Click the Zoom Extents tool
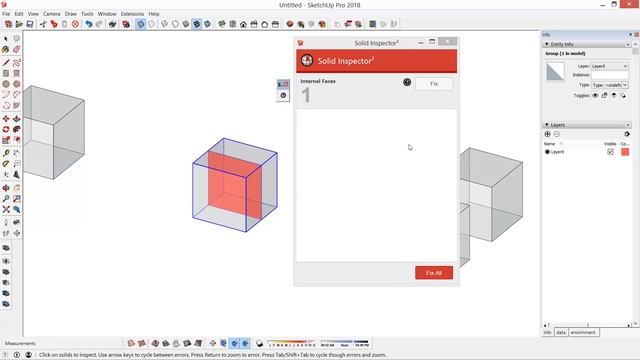 (x=6, y=209)
